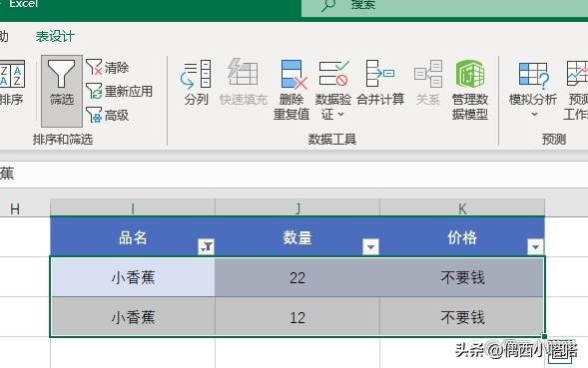Select the 价格 header cell

[462, 236]
